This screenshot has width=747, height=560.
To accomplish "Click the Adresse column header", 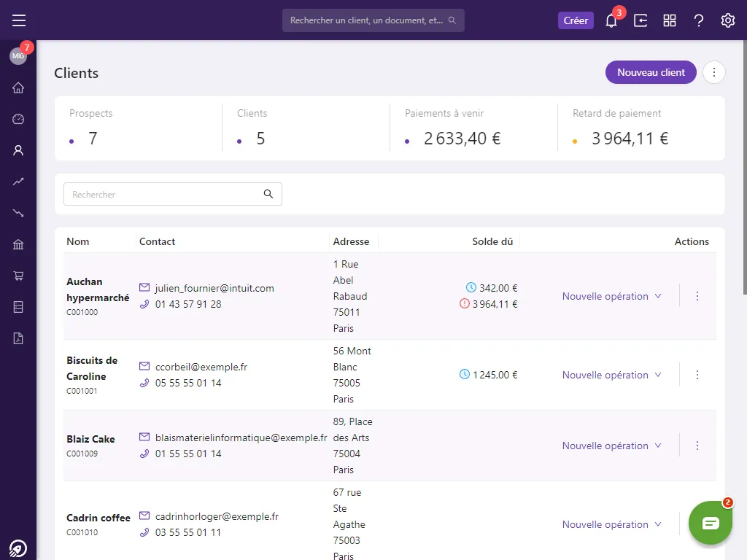I will pos(351,241).
